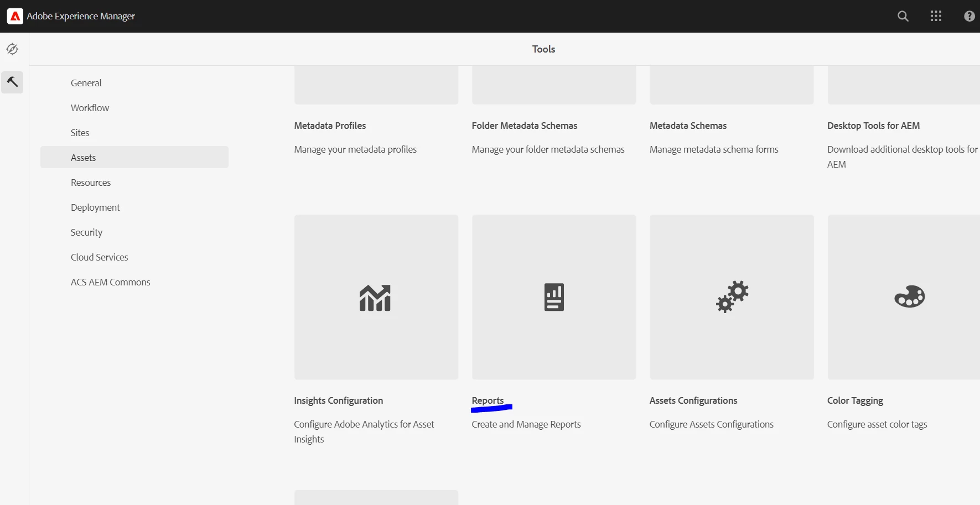Click the Adobe Experience Manager title
980x505 pixels.
(81, 16)
